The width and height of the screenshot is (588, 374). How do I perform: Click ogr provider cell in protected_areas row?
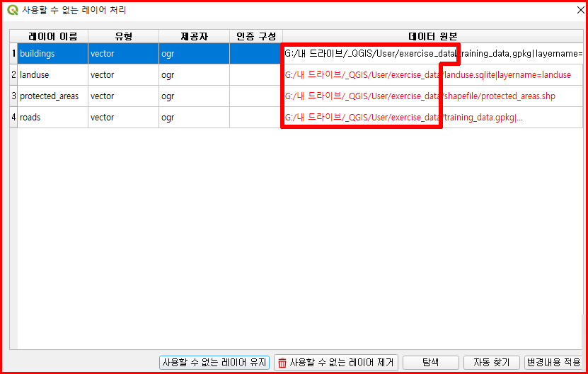pos(195,96)
